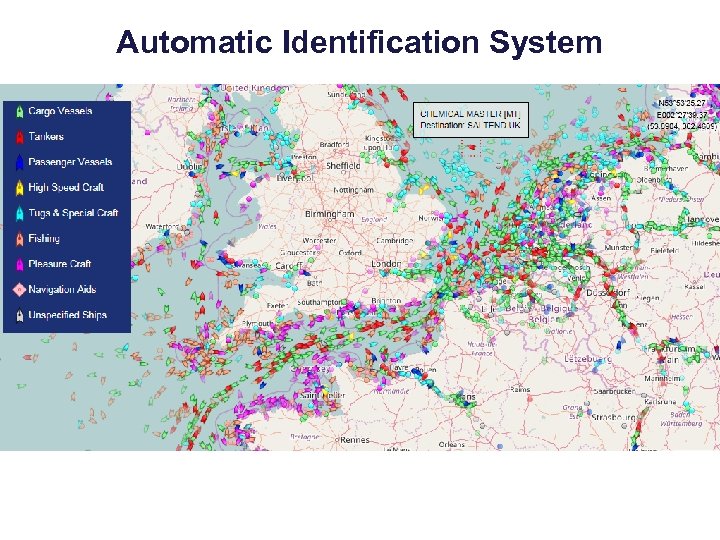This screenshot has height=540, width=720.
Task: Click the Mannheim city label on map
Action: click(x=662, y=379)
